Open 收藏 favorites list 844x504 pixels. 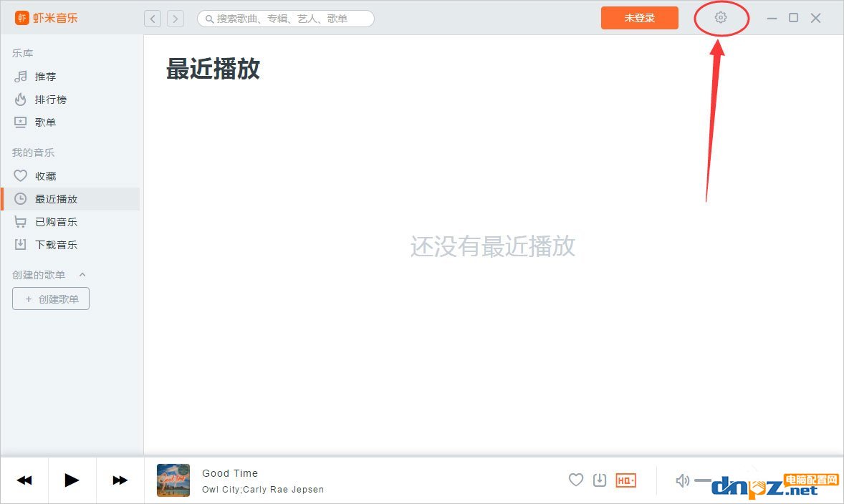pyautogui.click(x=45, y=176)
